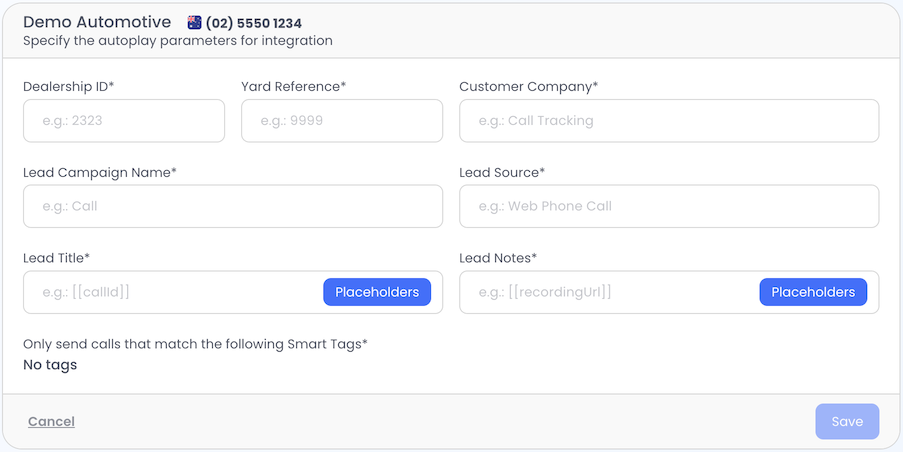
Task: Click the Lead Campaign Name label
Action: tap(100, 173)
